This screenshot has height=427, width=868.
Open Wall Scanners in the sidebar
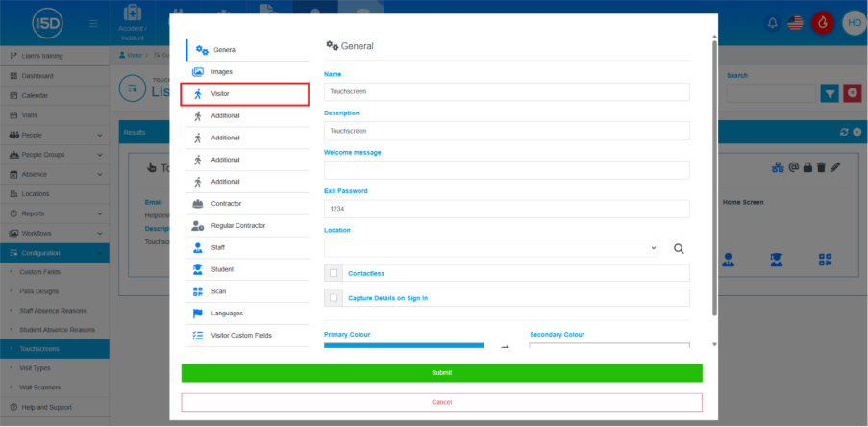tap(39, 388)
